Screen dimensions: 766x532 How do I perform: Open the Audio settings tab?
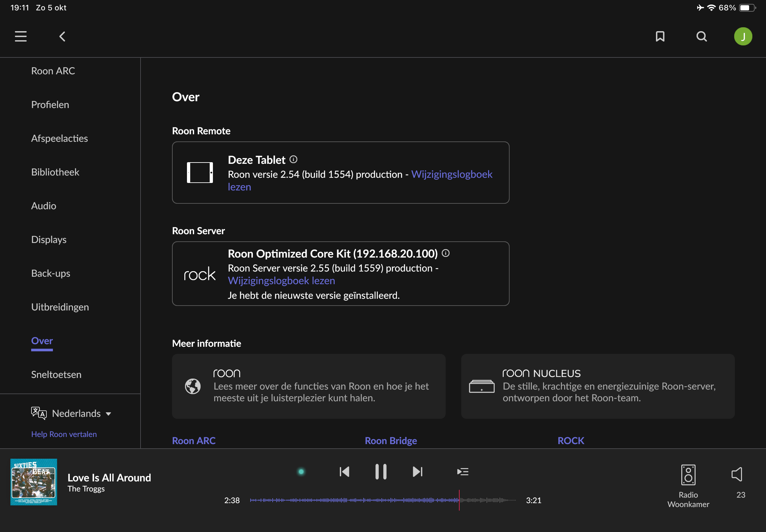44,206
